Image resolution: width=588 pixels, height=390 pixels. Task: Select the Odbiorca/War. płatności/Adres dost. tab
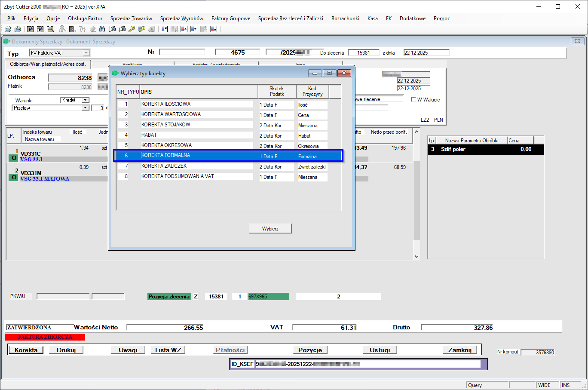[x=48, y=64]
